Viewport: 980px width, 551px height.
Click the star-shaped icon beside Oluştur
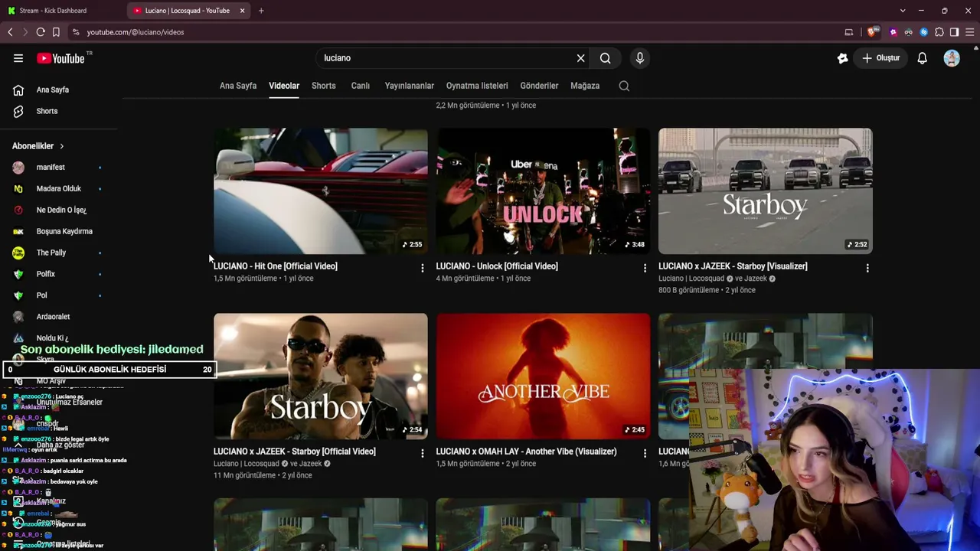pyautogui.click(x=843, y=58)
